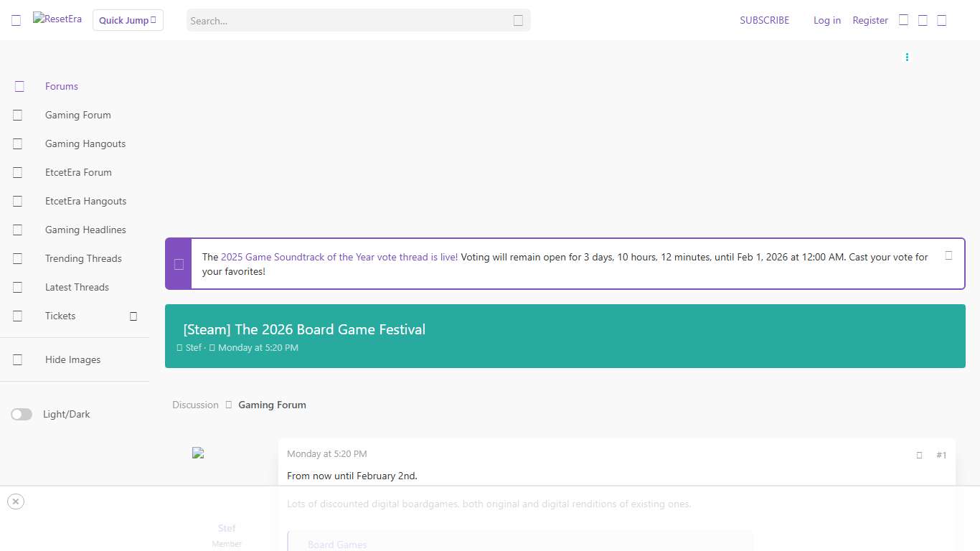Open Trending Threads in the sidebar
The height and width of the screenshot is (551, 980).
click(83, 258)
